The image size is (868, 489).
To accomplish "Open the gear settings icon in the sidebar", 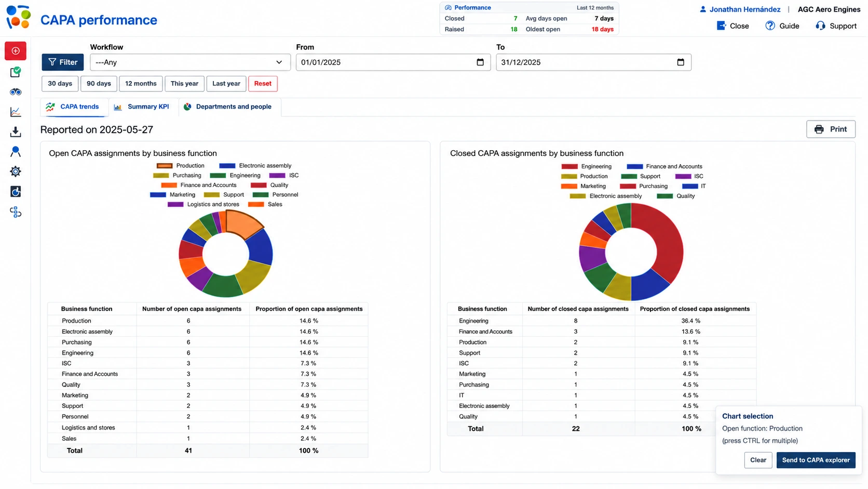I will 16,171.
